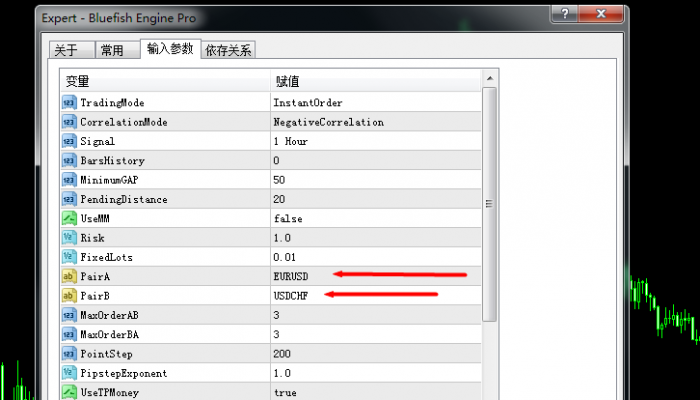Image resolution: width=700 pixels, height=400 pixels.
Task: Select the NegativeCorrelation value cell
Action: click(x=376, y=122)
